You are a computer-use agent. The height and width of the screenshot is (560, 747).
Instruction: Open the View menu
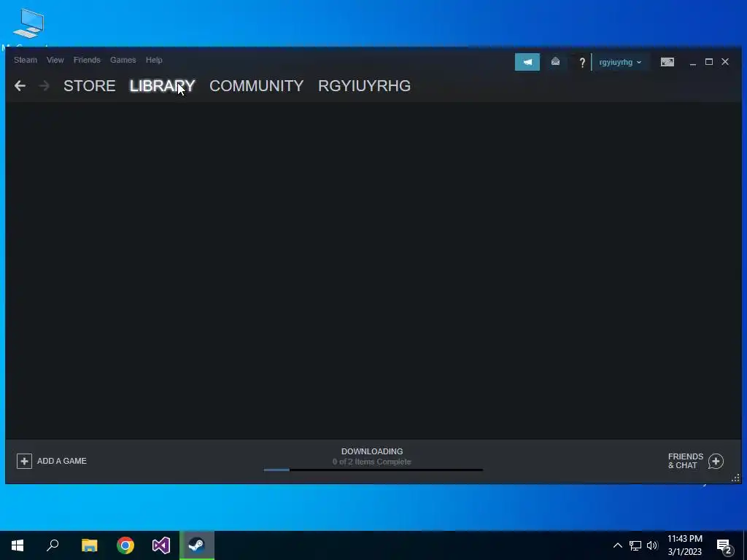[x=55, y=60]
